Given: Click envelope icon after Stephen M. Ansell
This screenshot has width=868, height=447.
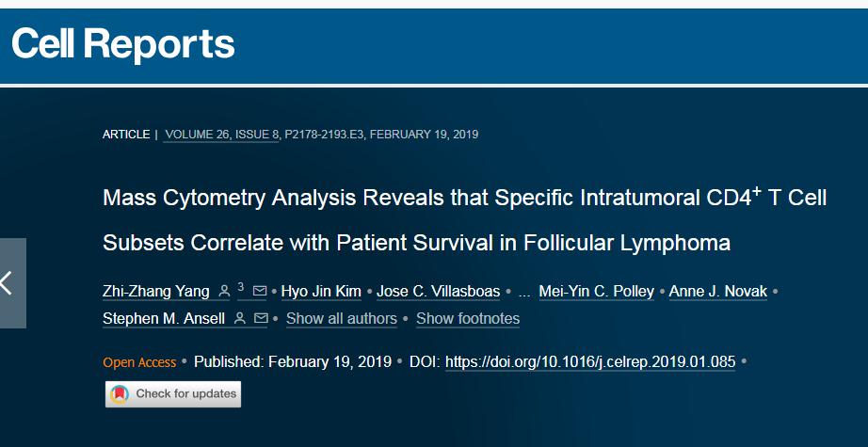Looking at the screenshot, I should [261, 319].
